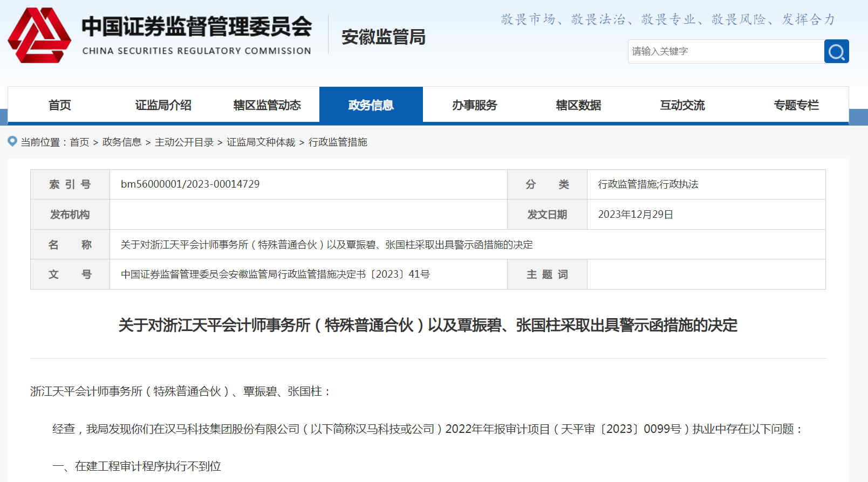This screenshot has height=482, width=868.
Task: Click the slogan 敬畏市场、敬畏法治 banner text
Action: [668, 19]
